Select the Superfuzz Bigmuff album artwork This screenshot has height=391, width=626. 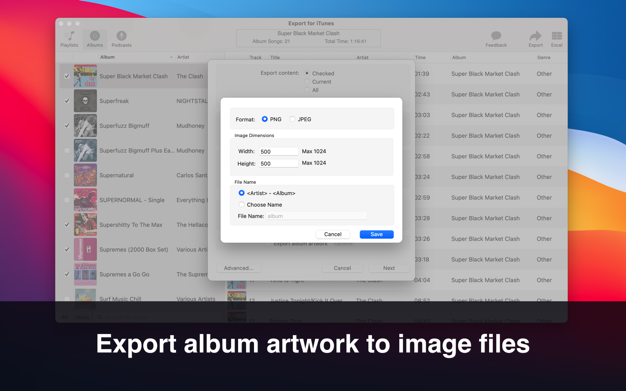(x=85, y=125)
